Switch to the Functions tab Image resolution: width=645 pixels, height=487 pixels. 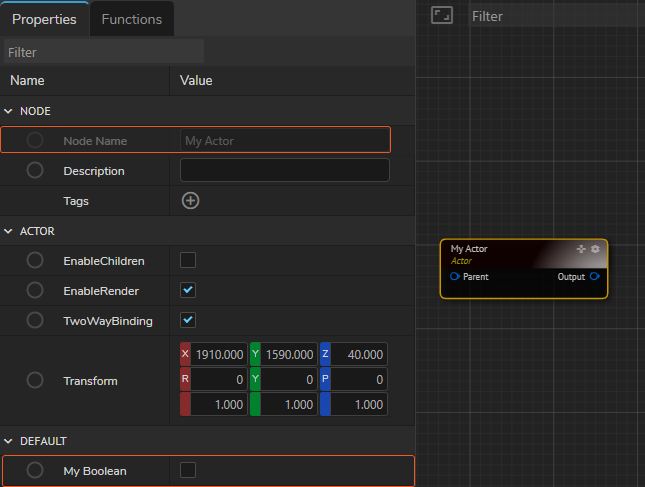click(x=132, y=19)
